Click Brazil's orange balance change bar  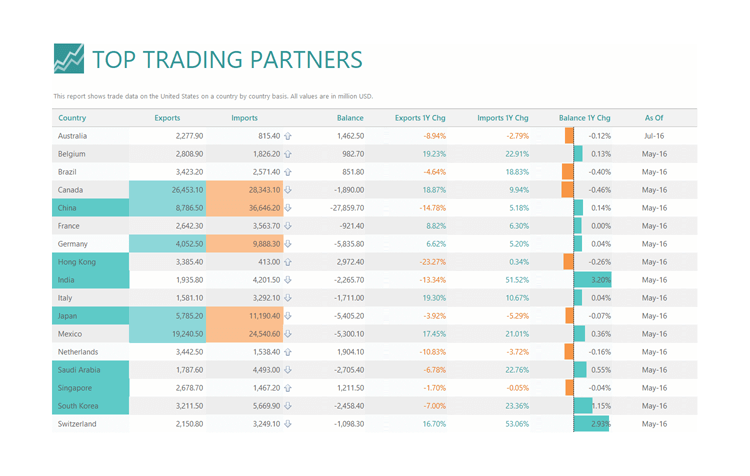pos(568,172)
